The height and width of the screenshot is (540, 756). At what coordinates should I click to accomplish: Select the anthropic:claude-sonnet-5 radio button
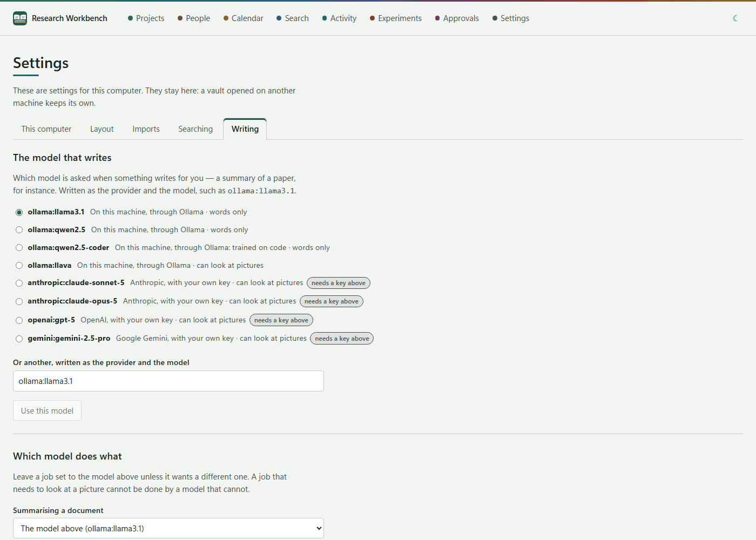[19, 283]
